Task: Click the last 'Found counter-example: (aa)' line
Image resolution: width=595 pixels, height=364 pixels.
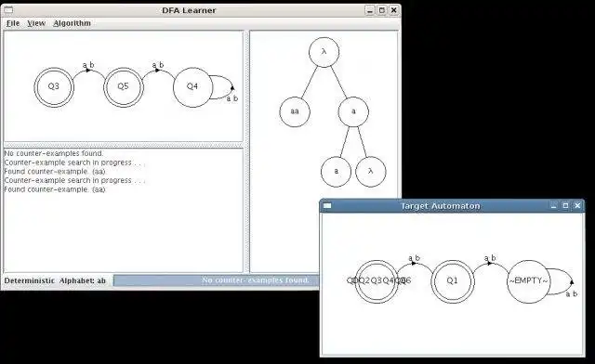Action: coord(55,189)
